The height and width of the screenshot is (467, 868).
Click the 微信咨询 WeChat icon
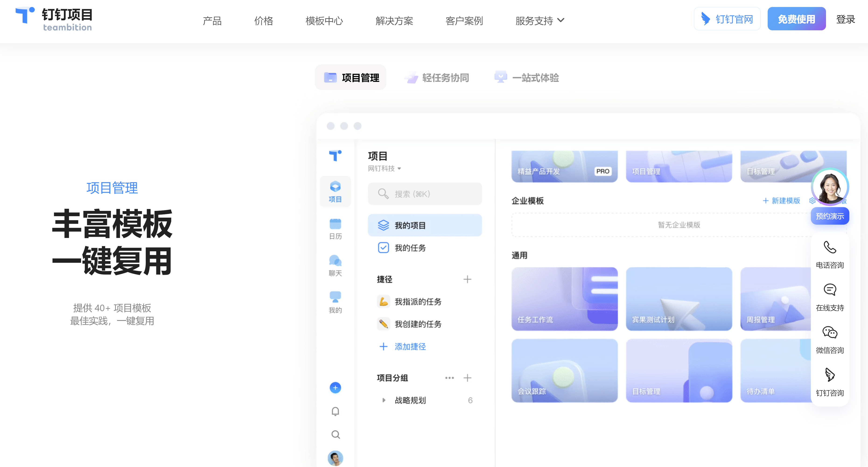pyautogui.click(x=829, y=333)
